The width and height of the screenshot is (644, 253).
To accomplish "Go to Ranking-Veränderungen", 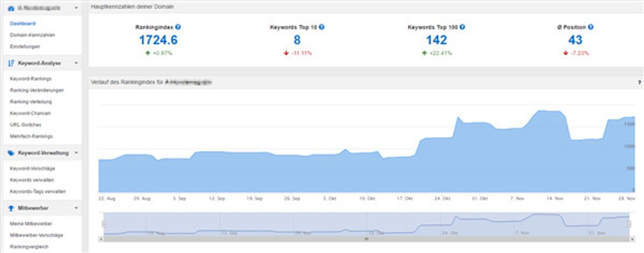I will (x=36, y=90).
